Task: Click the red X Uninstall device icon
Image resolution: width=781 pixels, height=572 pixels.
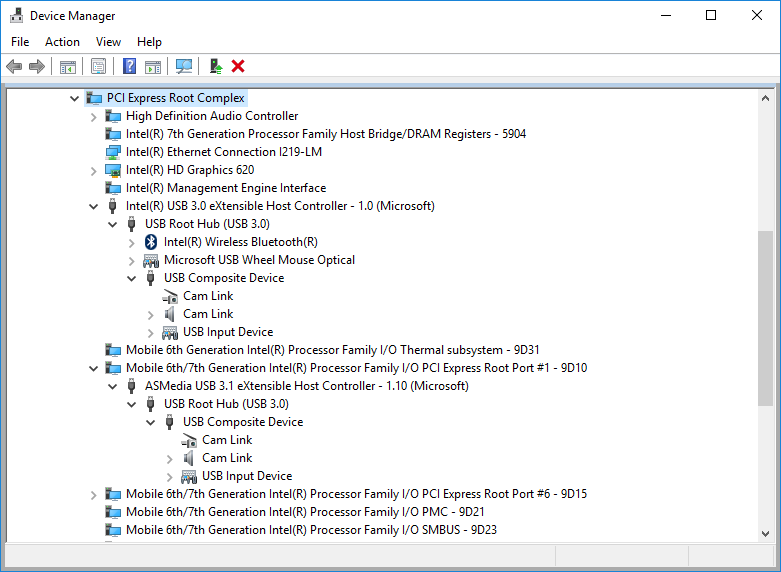Action: point(238,66)
